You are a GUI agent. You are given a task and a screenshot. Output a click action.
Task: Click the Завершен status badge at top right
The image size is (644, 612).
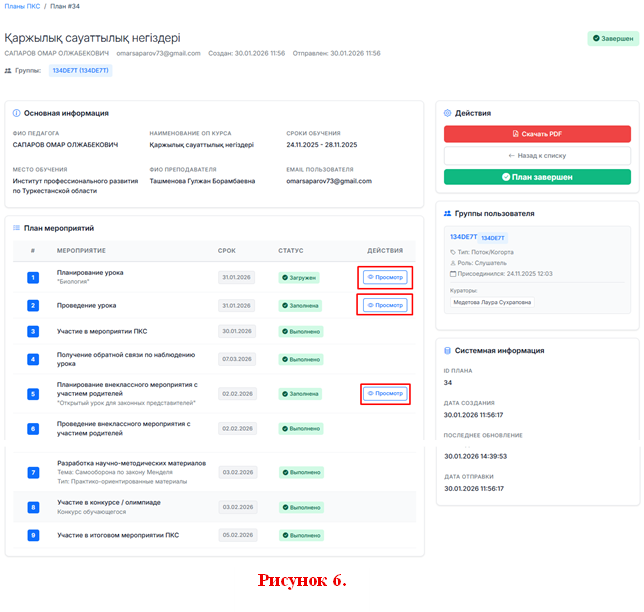point(611,39)
